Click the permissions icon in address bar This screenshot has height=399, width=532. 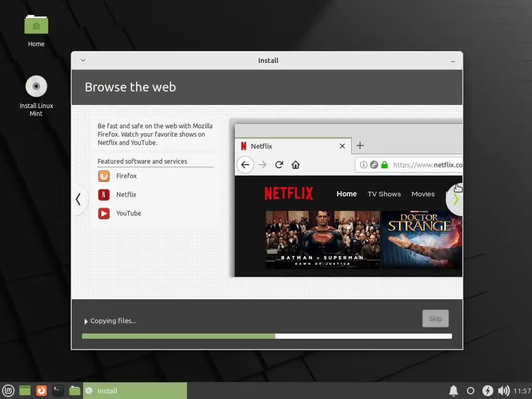(x=374, y=165)
